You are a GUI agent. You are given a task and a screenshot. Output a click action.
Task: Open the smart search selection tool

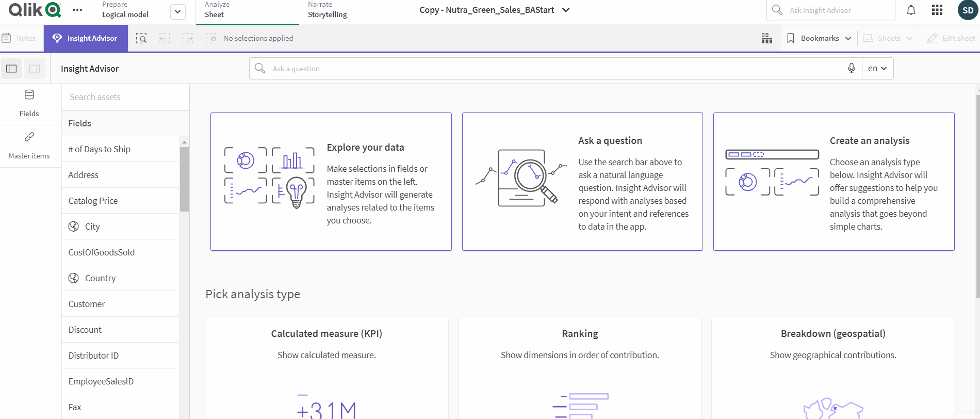pyautogui.click(x=141, y=38)
